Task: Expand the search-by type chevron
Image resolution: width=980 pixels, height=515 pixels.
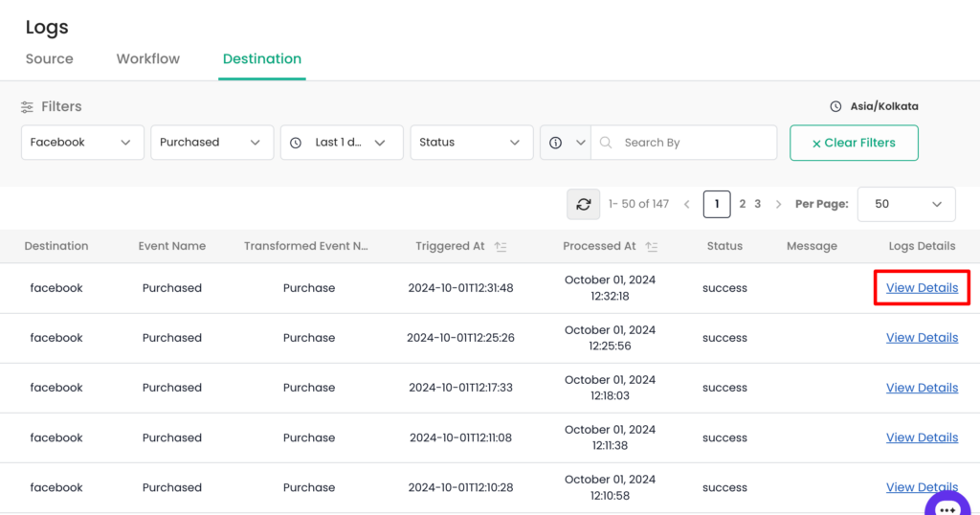Action: pyautogui.click(x=581, y=143)
